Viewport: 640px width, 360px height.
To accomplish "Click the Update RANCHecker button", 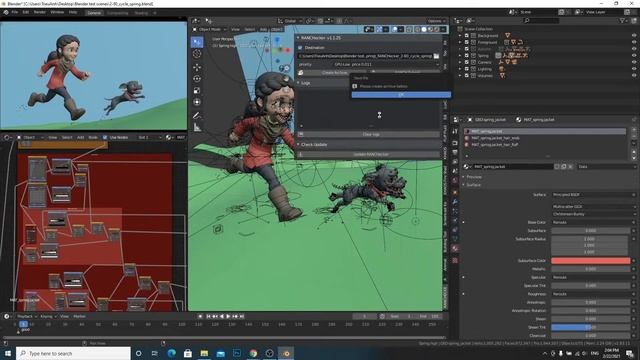I will click(x=371, y=154).
